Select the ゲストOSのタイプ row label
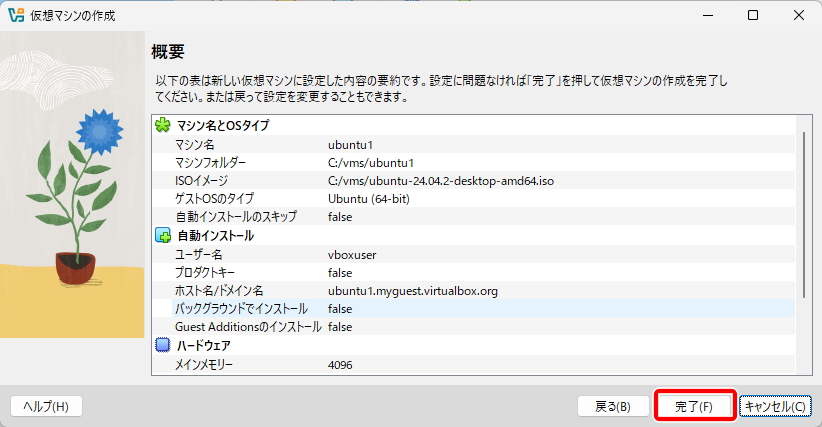The image size is (822, 427). 214,199
